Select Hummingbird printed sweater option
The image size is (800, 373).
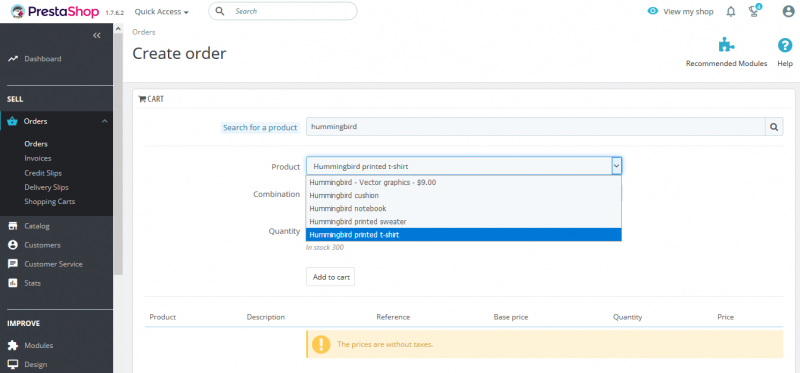tap(463, 221)
